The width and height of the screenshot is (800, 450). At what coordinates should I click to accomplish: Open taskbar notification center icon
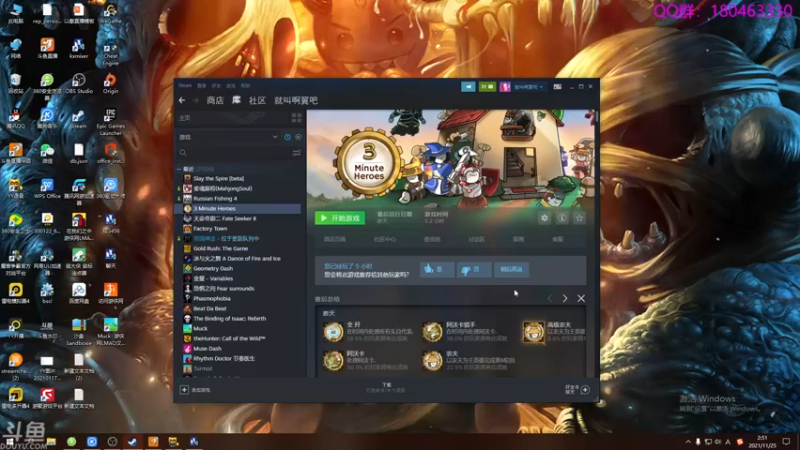pos(786,442)
